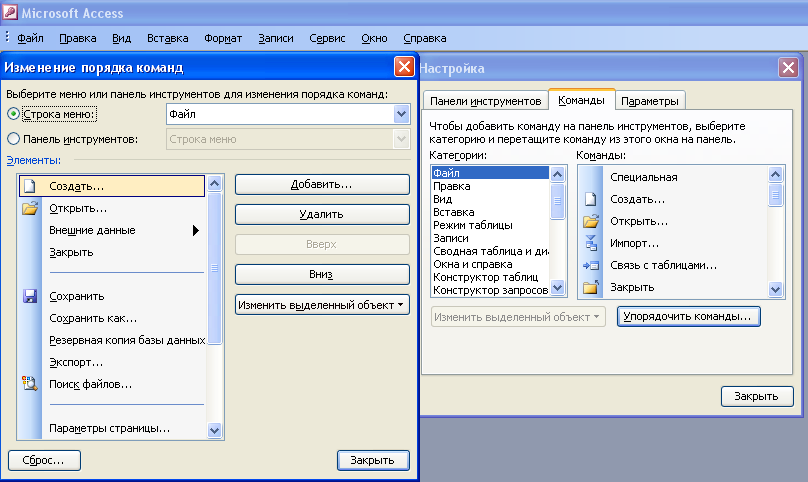Select Конструктор таблиц category
808x482 pixels.
tap(490, 277)
